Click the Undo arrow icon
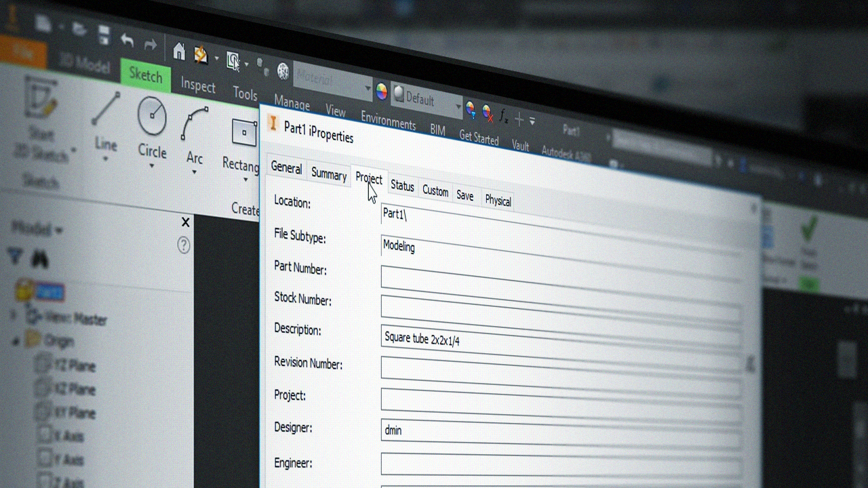This screenshot has width=868, height=488. click(127, 40)
